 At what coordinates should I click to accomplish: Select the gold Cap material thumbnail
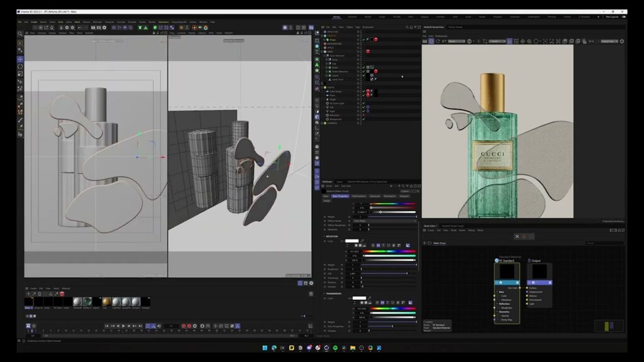click(106, 302)
